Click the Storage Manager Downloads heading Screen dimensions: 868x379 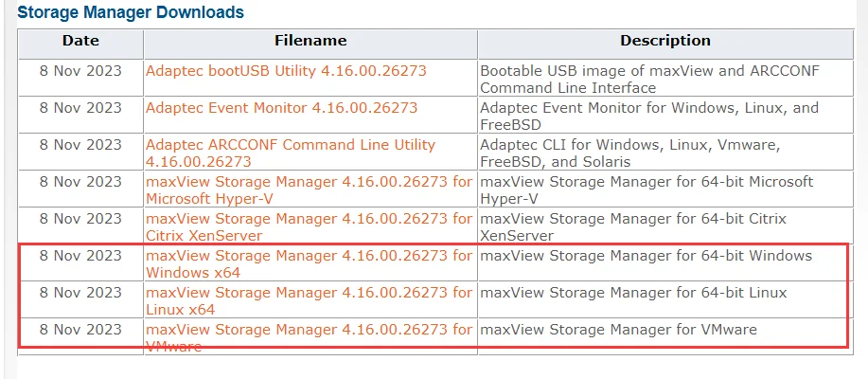tap(131, 11)
